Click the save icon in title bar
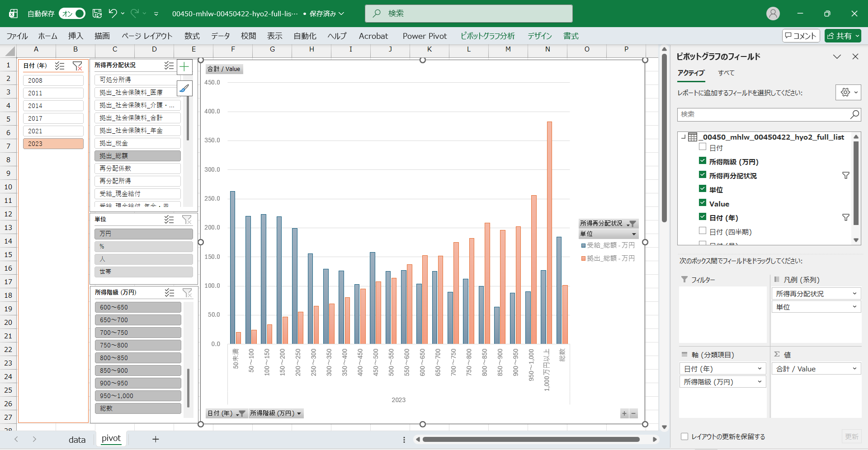 click(97, 14)
